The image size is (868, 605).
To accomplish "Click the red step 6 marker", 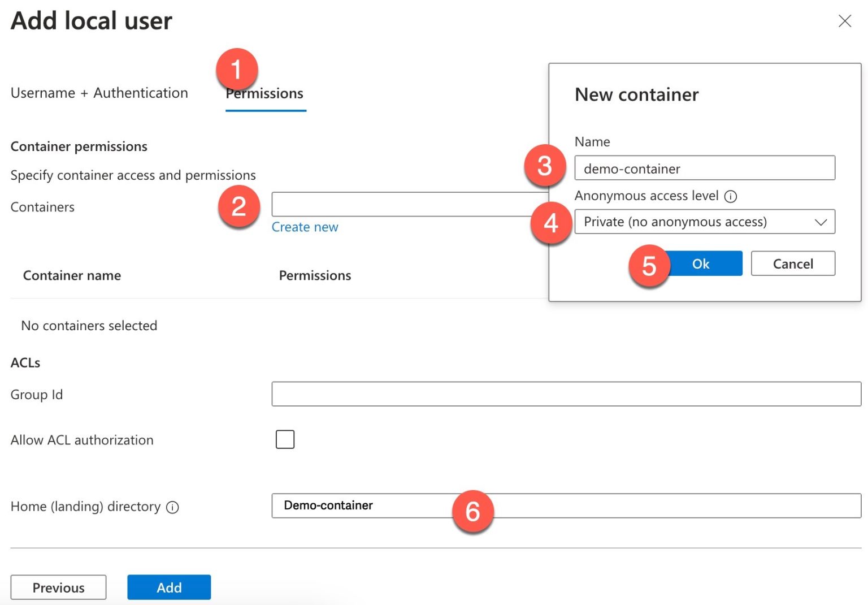I will [472, 512].
